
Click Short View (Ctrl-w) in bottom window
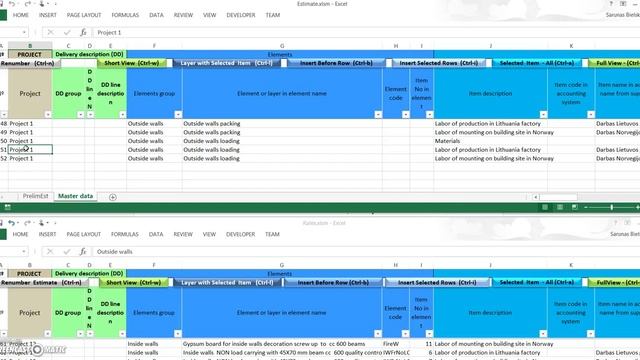point(133,282)
